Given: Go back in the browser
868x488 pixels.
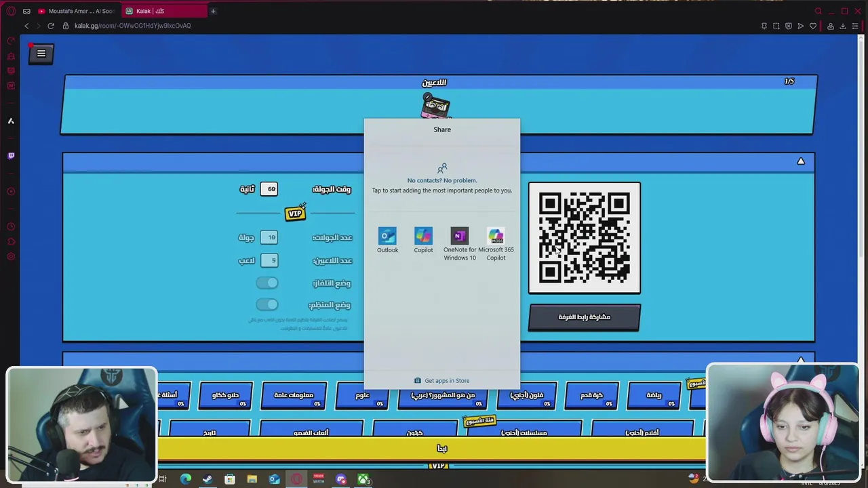Looking at the screenshot, I should [26, 26].
